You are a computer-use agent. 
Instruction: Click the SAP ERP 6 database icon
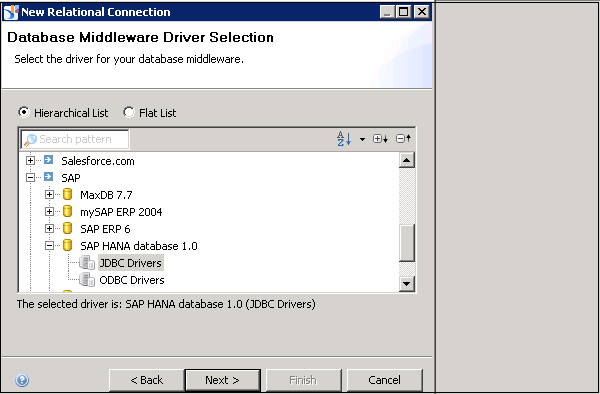coord(67,228)
